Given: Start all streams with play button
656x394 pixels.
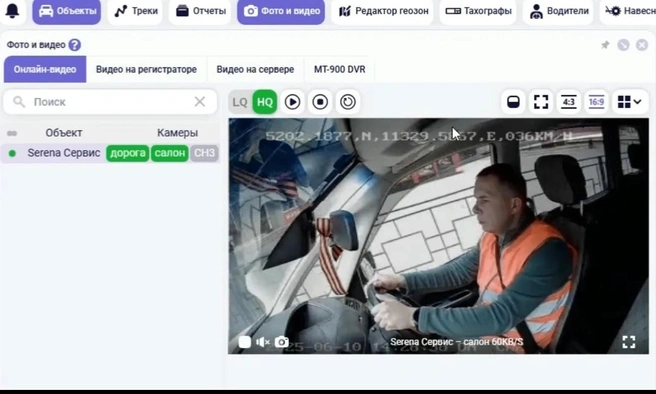Looking at the screenshot, I should pos(292,102).
